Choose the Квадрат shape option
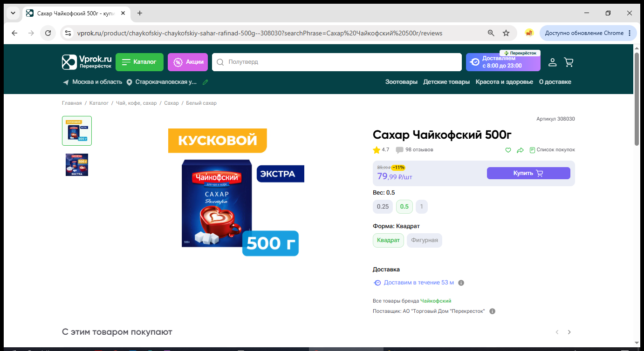The height and width of the screenshot is (351, 644). (x=388, y=240)
